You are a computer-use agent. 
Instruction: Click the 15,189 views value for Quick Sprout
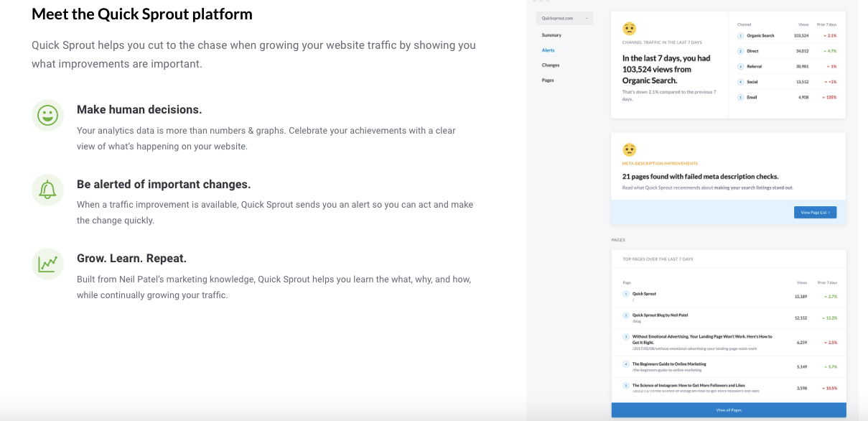(801, 296)
